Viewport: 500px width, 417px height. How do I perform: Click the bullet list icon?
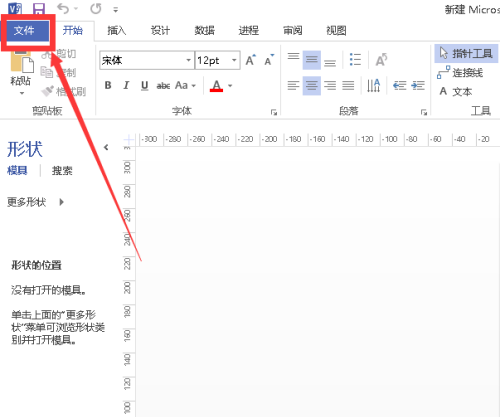tap(355, 60)
